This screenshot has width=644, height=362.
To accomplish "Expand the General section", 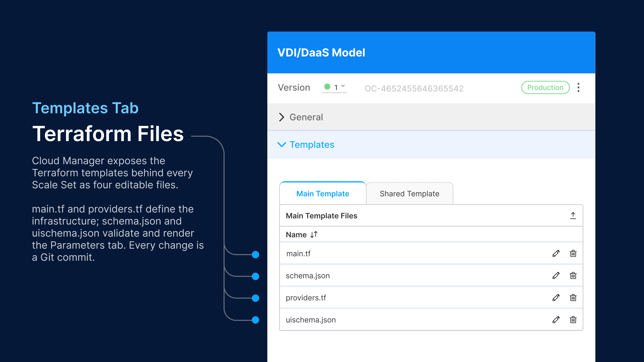I will pyautogui.click(x=431, y=117).
